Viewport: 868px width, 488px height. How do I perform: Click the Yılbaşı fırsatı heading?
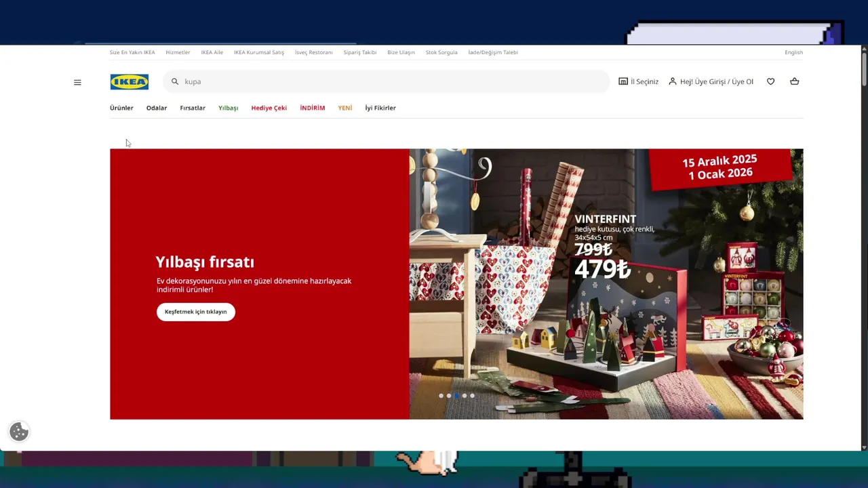[x=205, y=262]
